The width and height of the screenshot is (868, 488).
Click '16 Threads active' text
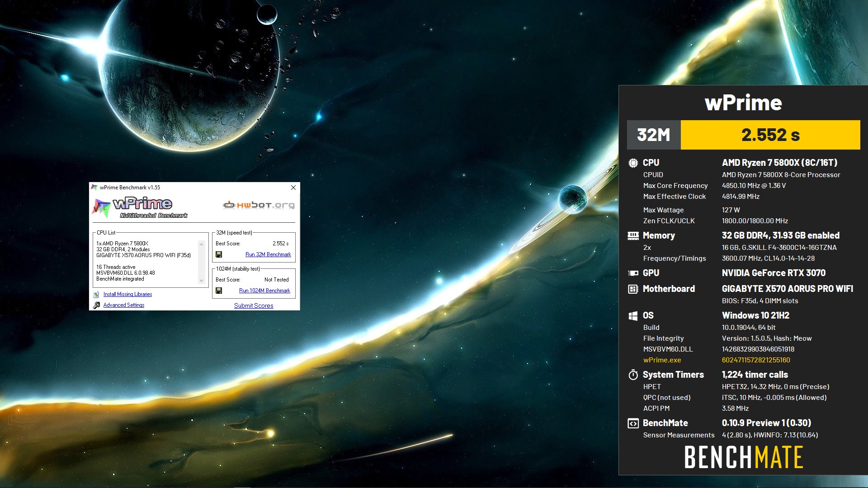pyautogui.click(x=116, y=267)
